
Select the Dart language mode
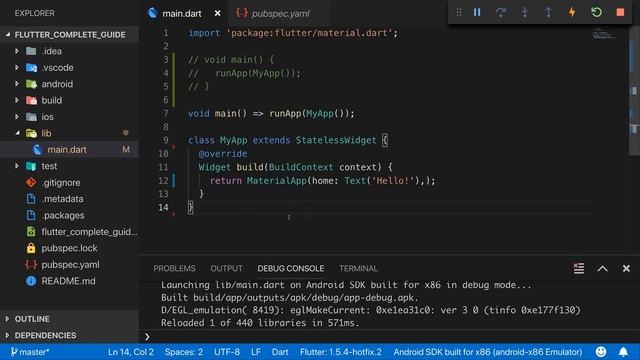point(280,352)
